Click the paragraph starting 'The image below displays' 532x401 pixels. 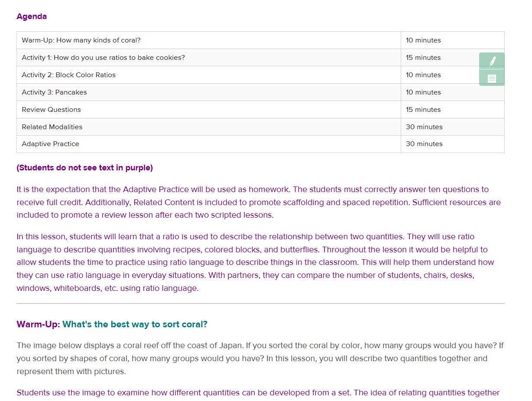(260, 359)
